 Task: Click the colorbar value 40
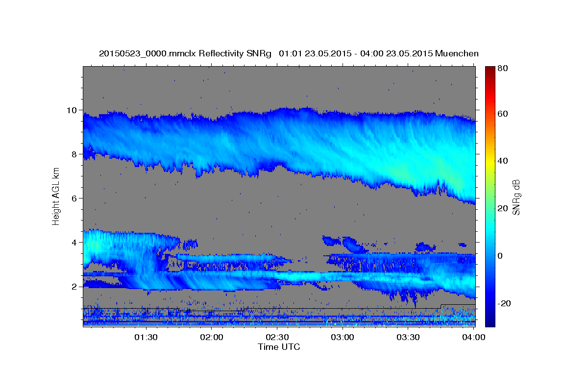point(504,161)
